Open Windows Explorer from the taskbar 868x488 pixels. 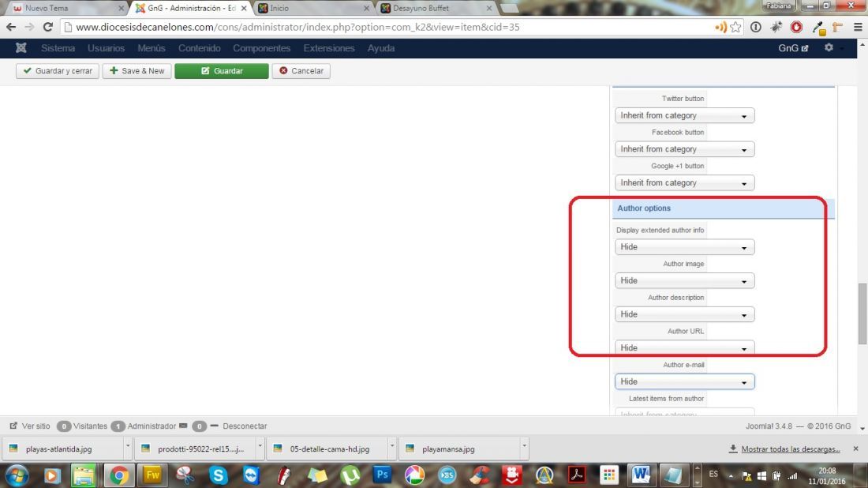click(x=84, y=475)
